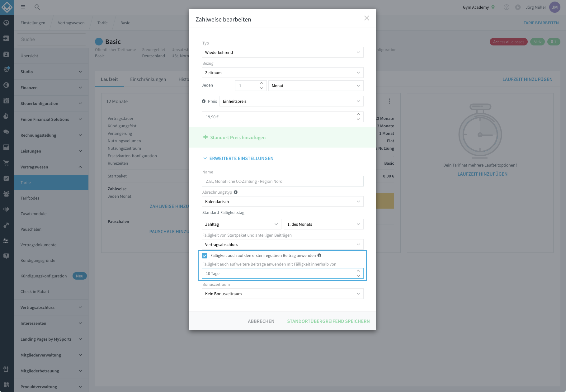Close the Zahlweise bearbeiten dialog
Screen dimensions: 566x392
[367, 18]
